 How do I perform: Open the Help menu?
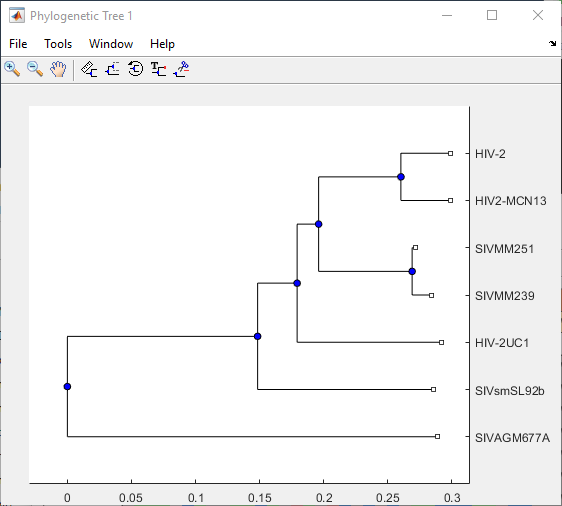coord(162,44)
